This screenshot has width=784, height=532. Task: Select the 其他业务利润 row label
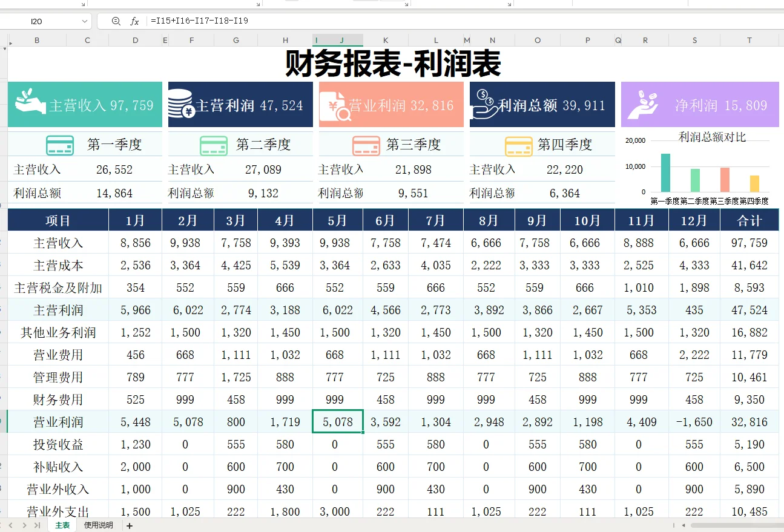58,332
